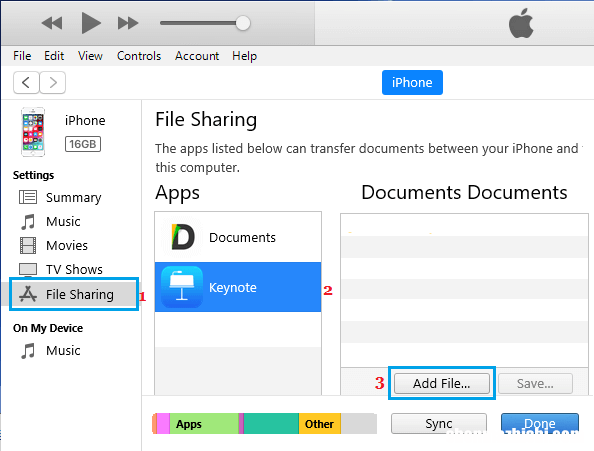
Task: Select the Keynote app in list
Action: click(x=238, y=287)
